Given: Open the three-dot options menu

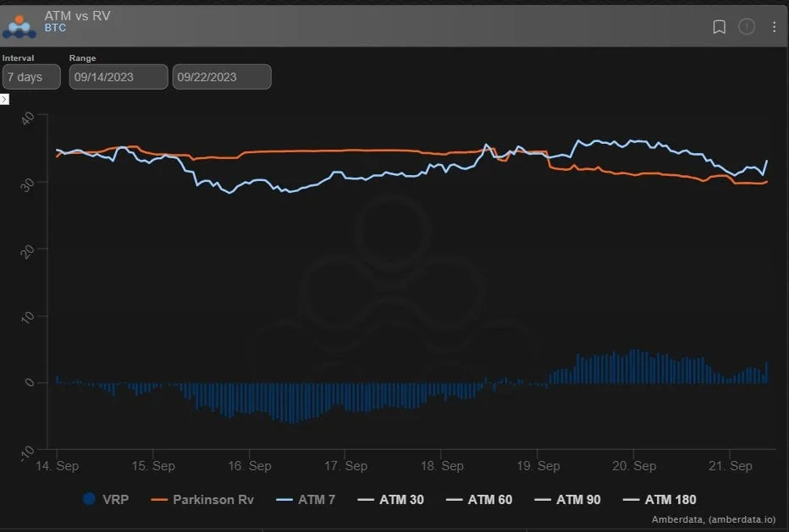Looking at the screenshot, I should pos(774,27).
